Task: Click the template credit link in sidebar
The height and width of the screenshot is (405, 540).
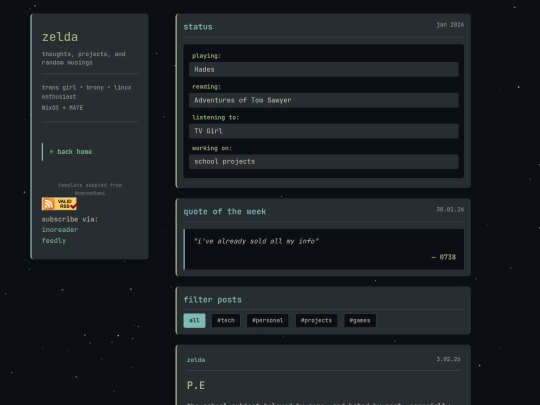Action: (90, 193)
